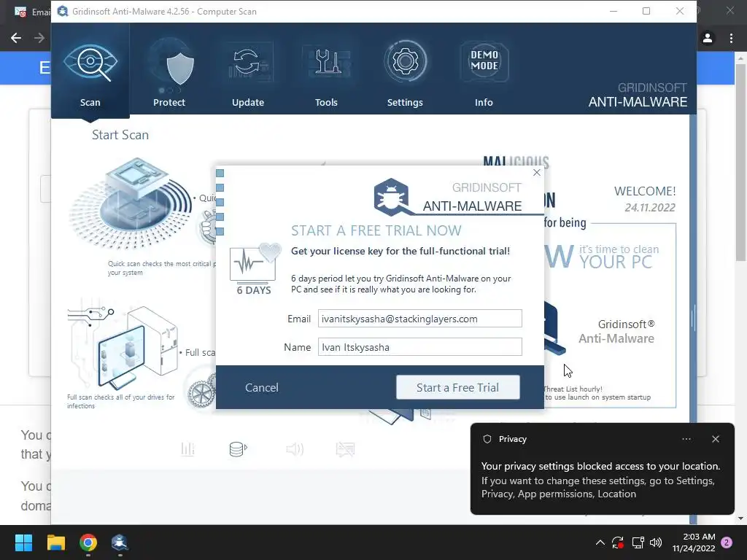Click the statistics bars icon at bottom
The height and width of the screenshot is (560, 747).
187,448
